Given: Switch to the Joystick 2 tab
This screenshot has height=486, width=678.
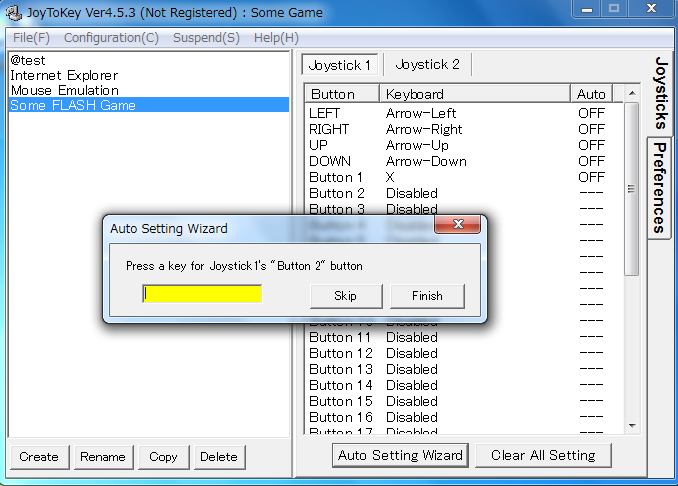Looking at the screenshot, I should [427, 65].
